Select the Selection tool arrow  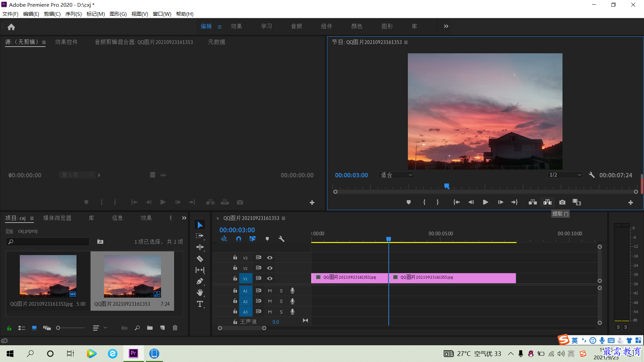(200, 225)
